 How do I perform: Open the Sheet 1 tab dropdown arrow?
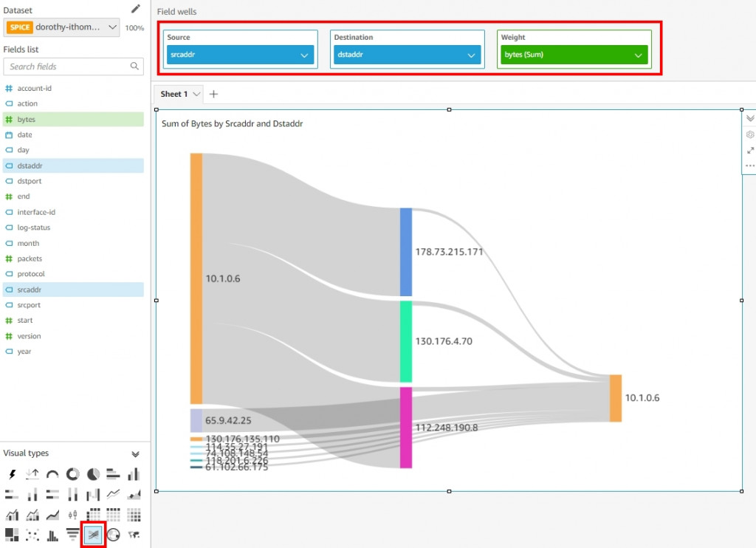pyautogui.click(x=196, y=94)
